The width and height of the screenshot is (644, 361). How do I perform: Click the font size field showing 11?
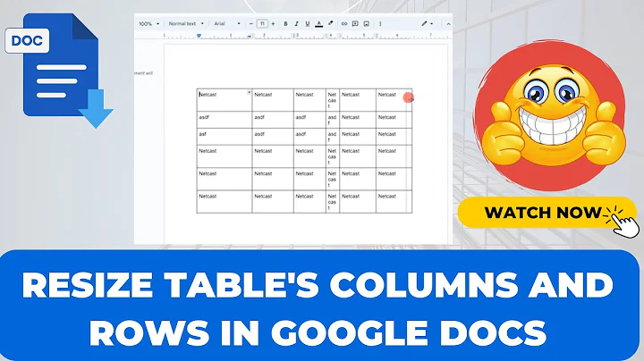tap(262, 24)
